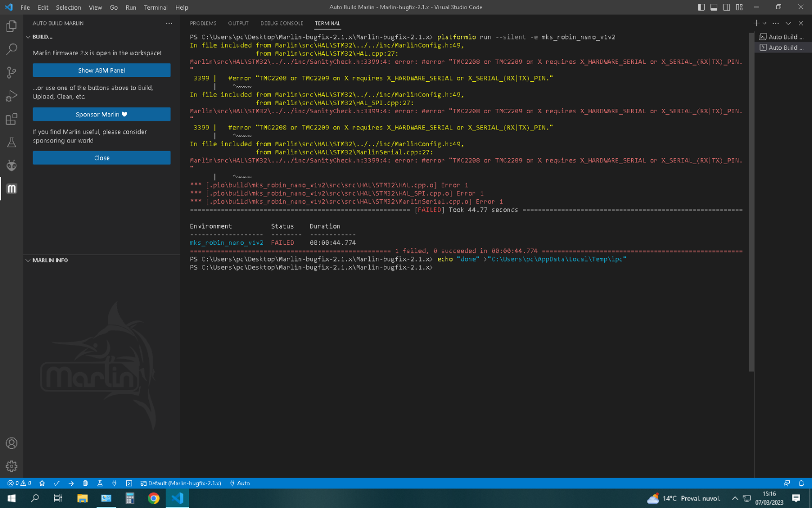Click PlatformIO Build checkmark in status bar
The image size is (812, 508).
point(56,483)
